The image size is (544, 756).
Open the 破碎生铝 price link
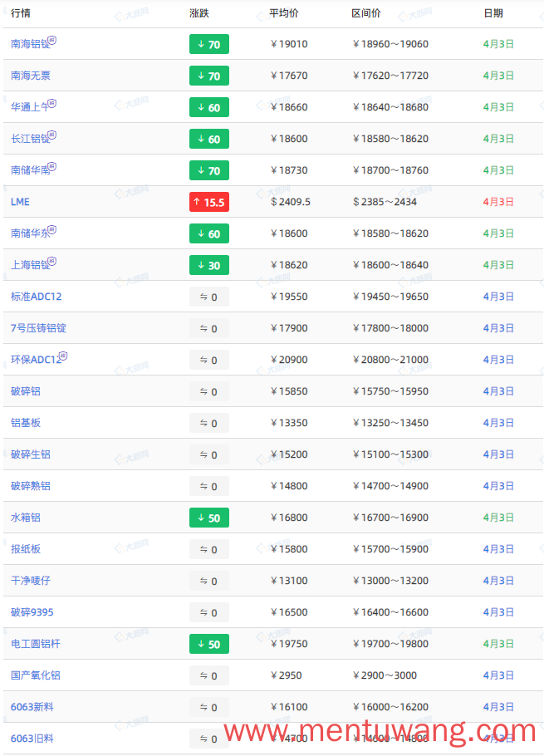point(31,454)
